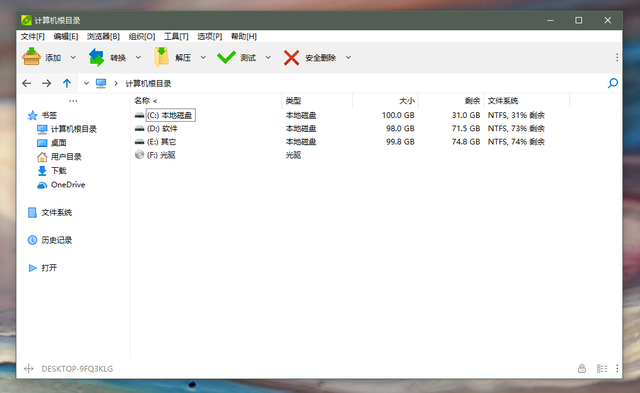This screenshot has height=393, width=640.
Task: Open the 工具[T] menu
Action: (176, 36)
